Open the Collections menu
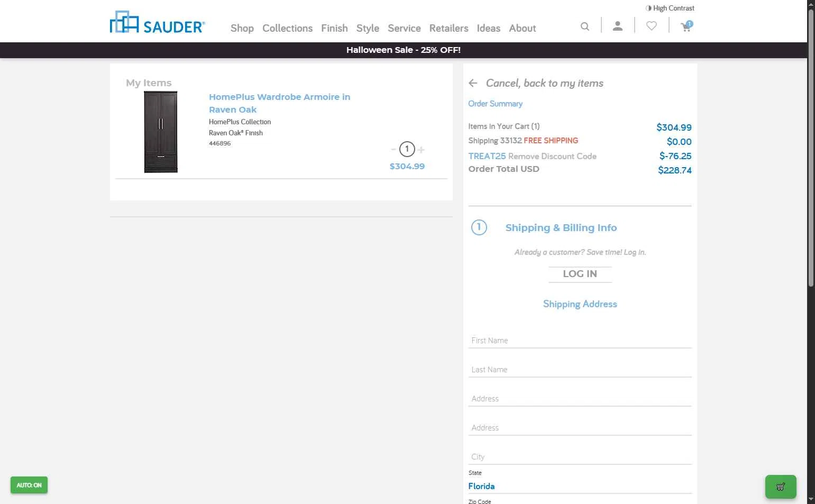The image size is (815, 504). point(287,28)
